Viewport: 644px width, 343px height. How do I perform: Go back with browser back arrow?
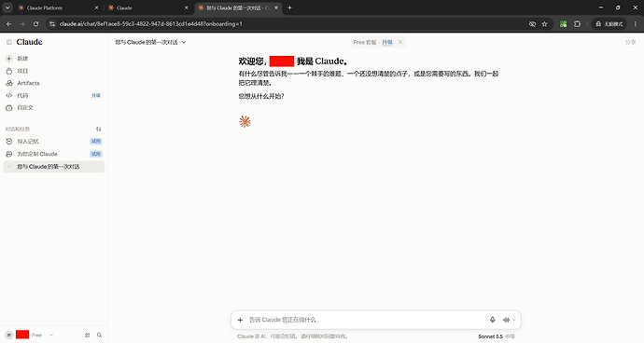point(8,24)
